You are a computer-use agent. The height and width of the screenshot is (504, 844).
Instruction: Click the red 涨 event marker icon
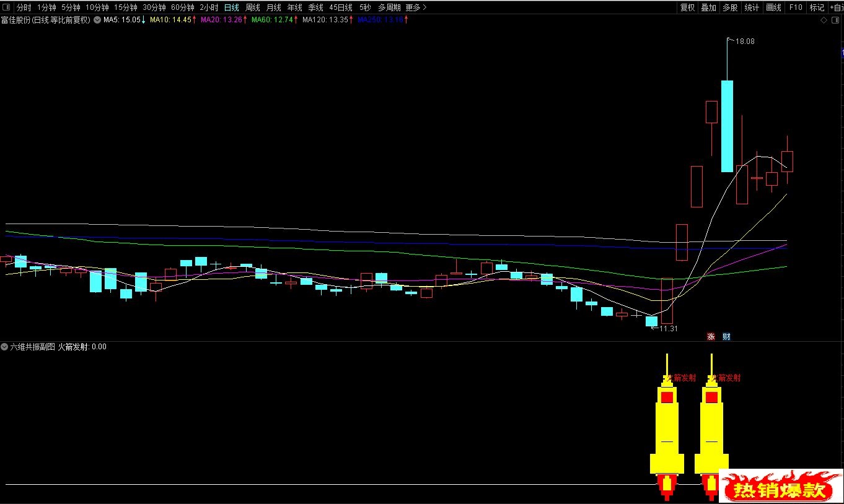point(711,337)
